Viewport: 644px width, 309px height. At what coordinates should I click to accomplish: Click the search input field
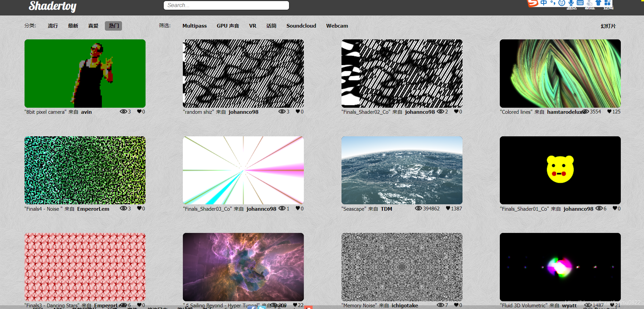point(226,5)
